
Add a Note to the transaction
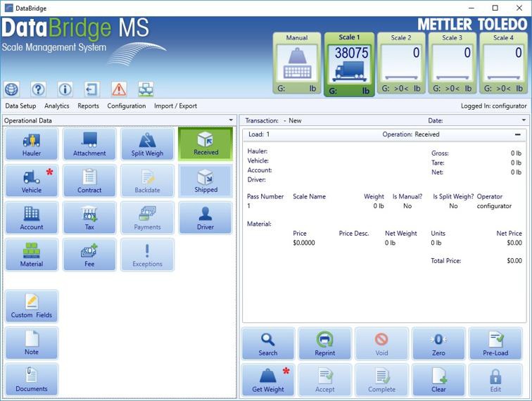[32, 343]
